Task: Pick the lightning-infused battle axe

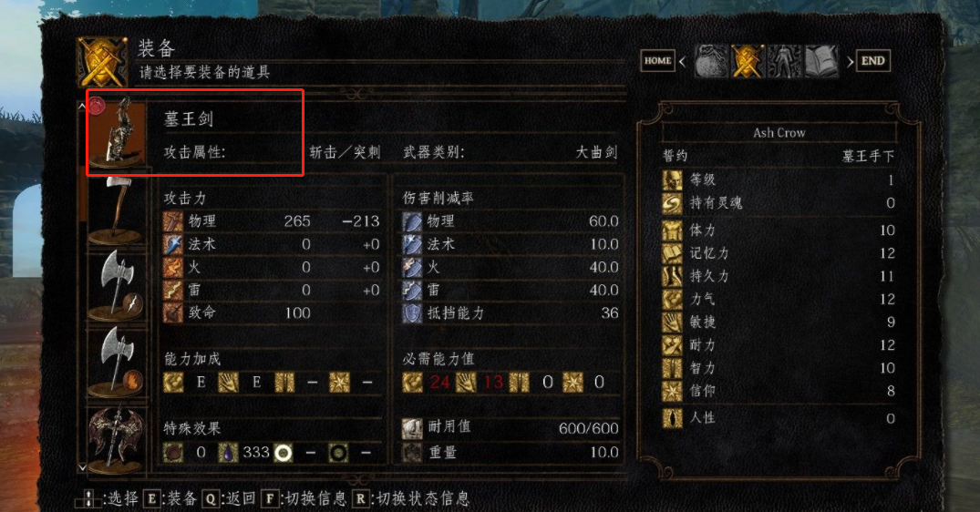Action: [117, 285]
